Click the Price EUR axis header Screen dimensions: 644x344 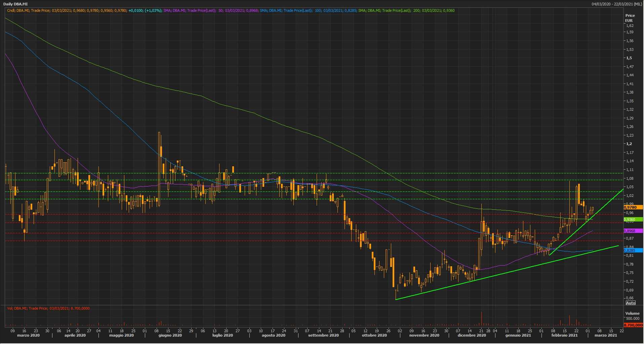coord(630,18)
